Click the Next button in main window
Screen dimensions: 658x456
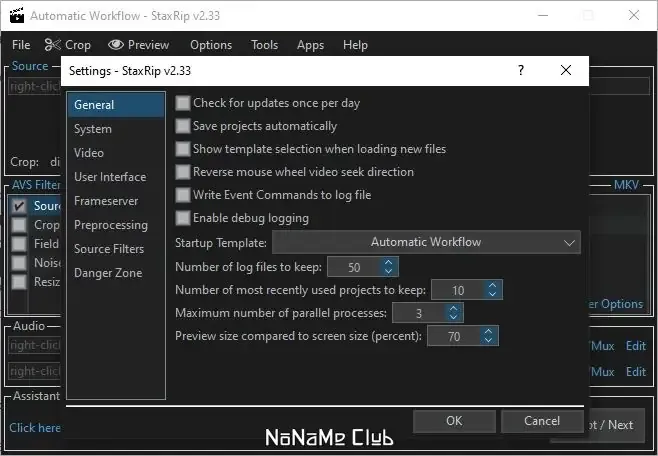(x=615, y=425)
